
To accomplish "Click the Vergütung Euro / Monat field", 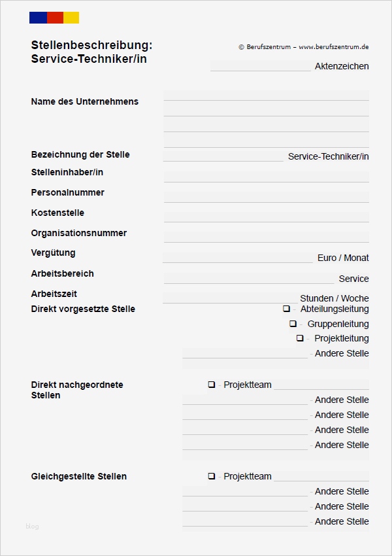I will click(x=238, y=258).
